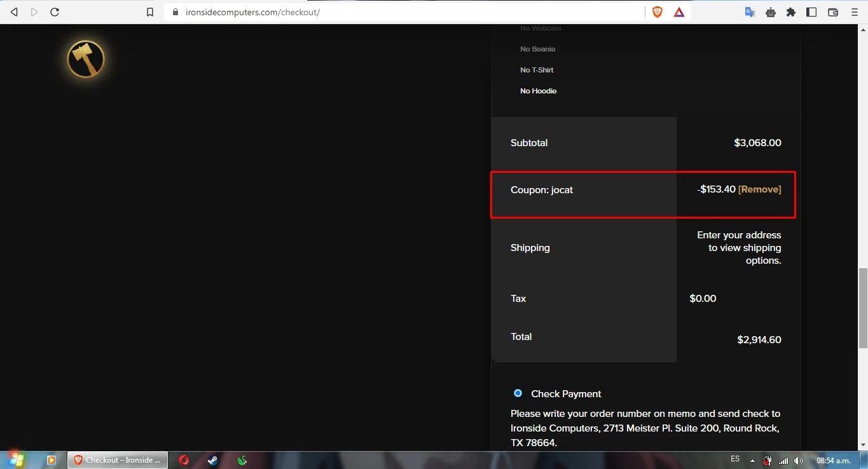This screenshot has width=868, height=469.
Task: Open the Extensions puzzle menu
Action: [x=791, y=12]
